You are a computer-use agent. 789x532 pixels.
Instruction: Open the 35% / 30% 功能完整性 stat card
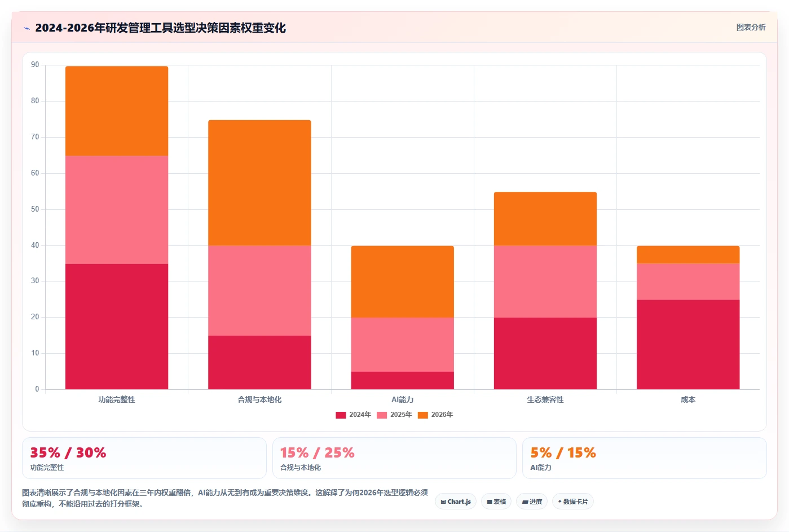coord(144,458)
